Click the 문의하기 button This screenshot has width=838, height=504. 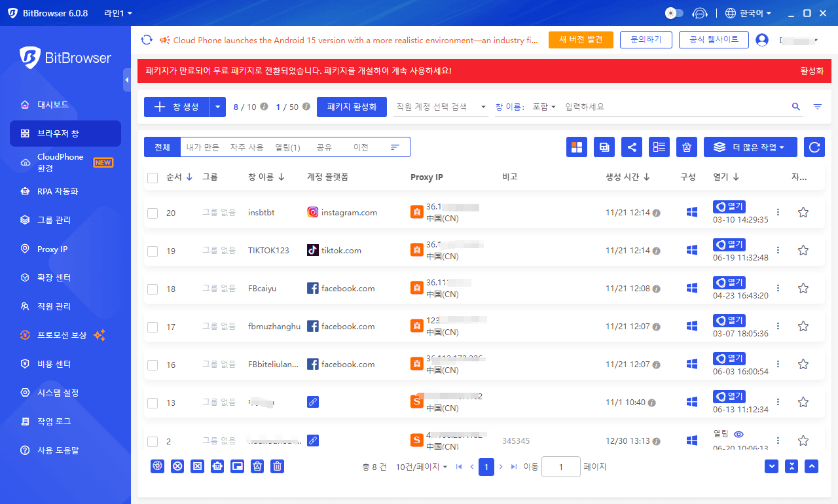click(x=646, y=40)
